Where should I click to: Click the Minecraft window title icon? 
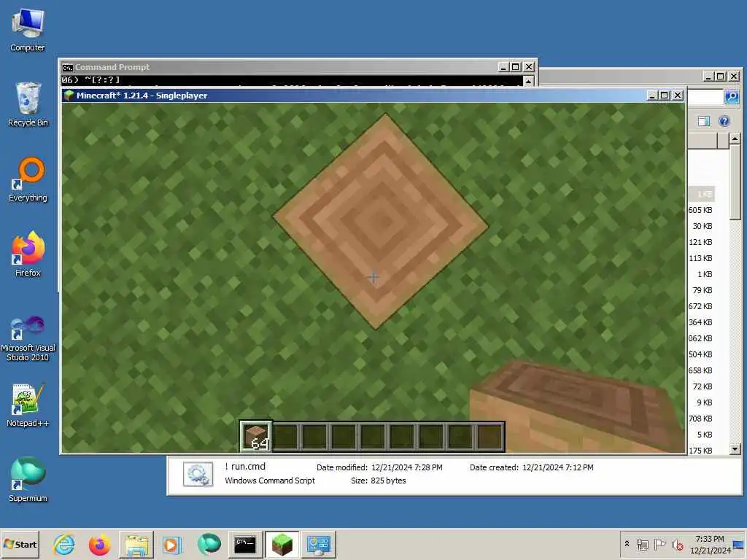pos(69,96)
